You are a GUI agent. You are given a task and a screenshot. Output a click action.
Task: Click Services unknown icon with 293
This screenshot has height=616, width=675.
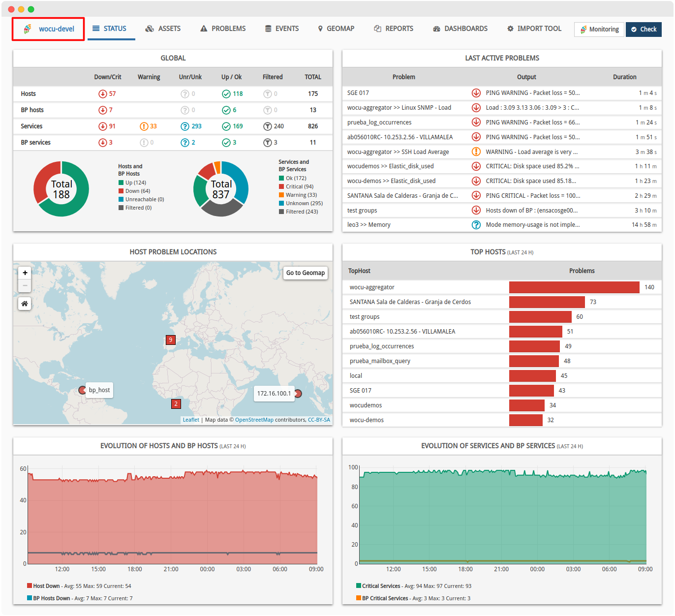tap(185, 126)
